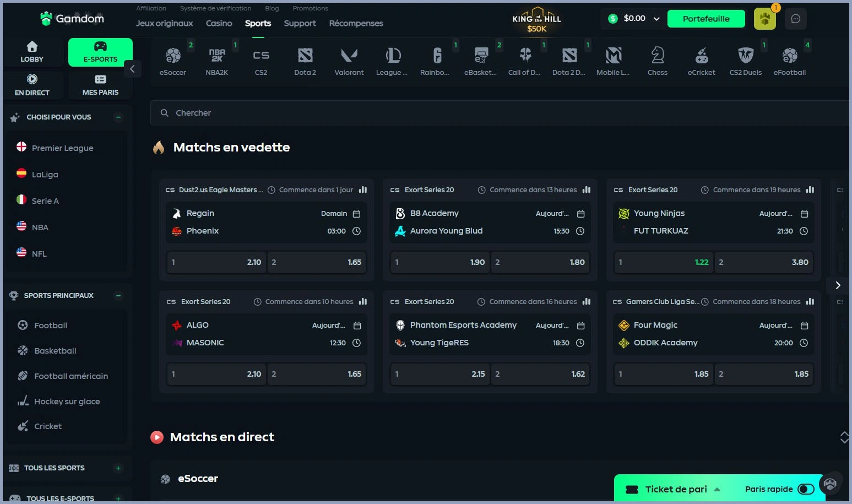
Task: Open the support headset floating icon
Action: [x=831, y=484]
